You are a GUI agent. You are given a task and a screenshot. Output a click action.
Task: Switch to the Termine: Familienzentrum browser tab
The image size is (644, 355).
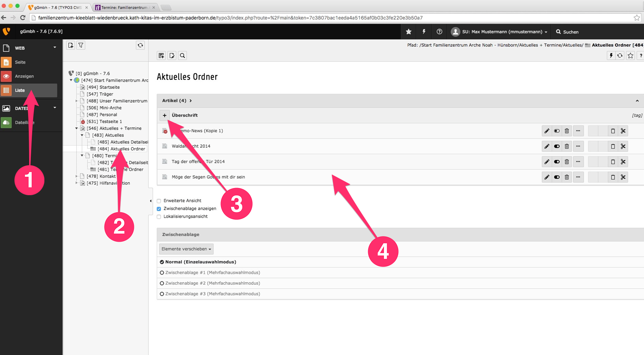124,7
